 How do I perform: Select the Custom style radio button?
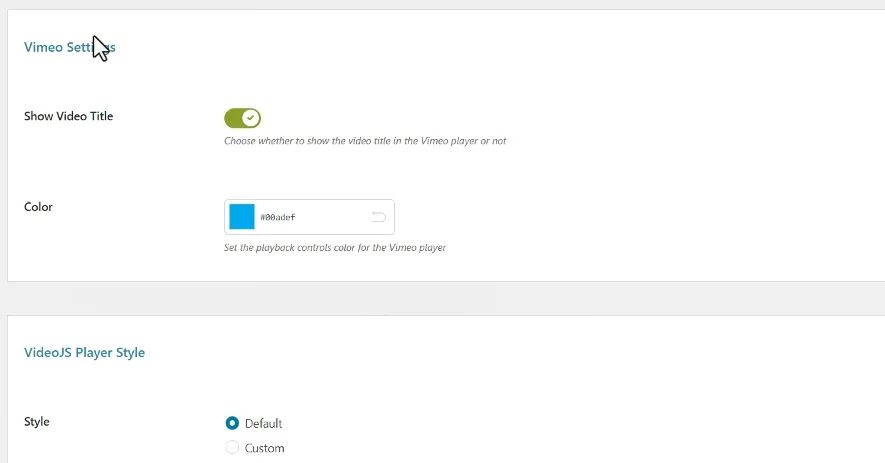(x=233, y=448)
